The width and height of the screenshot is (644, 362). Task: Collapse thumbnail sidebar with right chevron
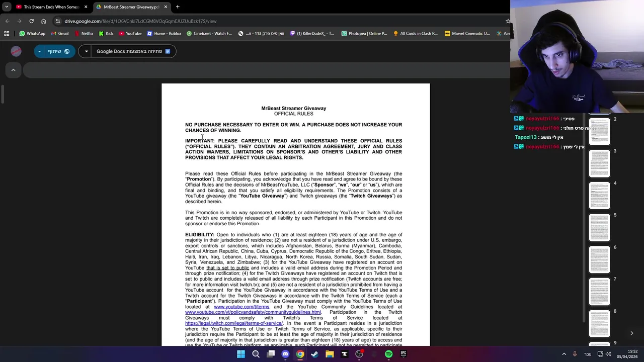pos(632,333)
